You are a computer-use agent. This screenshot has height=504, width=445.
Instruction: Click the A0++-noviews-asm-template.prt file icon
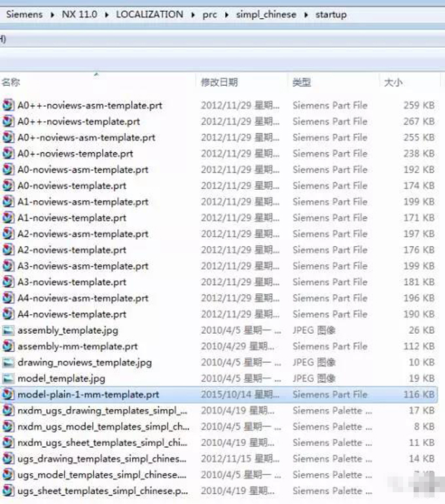[8, 105]
